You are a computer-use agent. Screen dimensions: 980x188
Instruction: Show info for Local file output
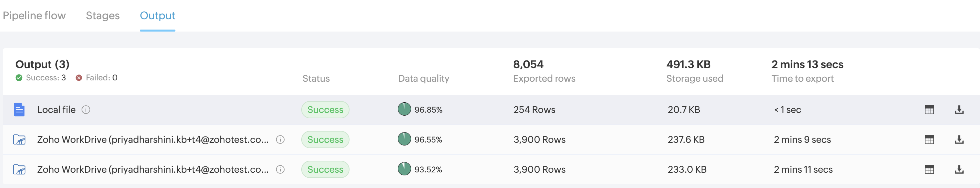pyautogui.click(x=86, y=110)
